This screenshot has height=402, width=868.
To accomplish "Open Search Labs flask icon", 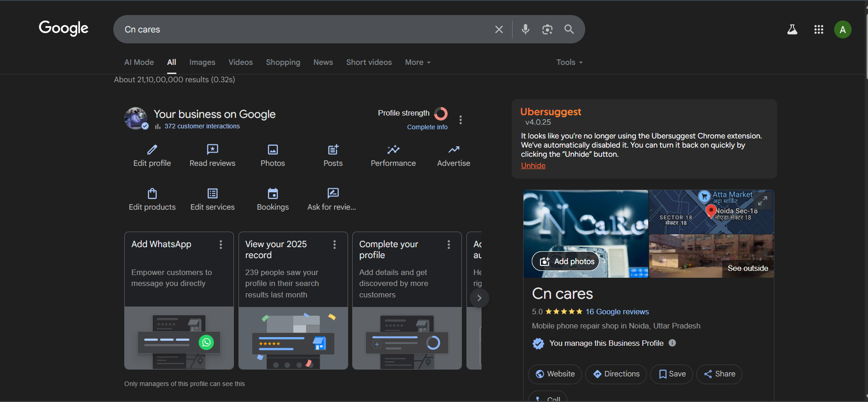I will [x=792, y=30].
